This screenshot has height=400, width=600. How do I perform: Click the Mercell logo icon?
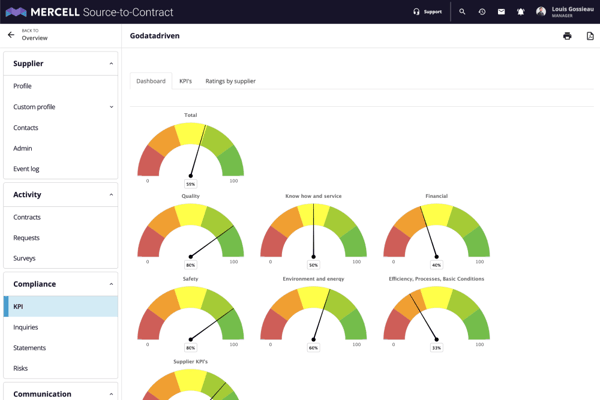(x=16, y=12)
